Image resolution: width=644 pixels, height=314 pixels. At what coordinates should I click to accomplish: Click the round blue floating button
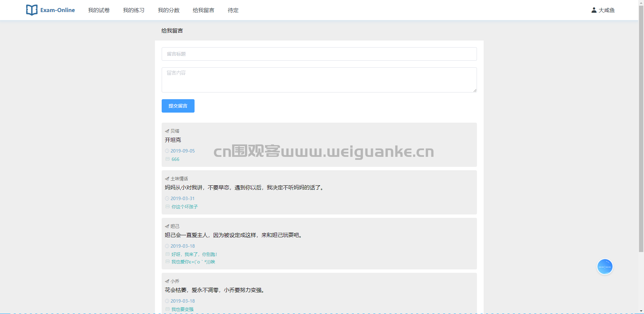605,267
